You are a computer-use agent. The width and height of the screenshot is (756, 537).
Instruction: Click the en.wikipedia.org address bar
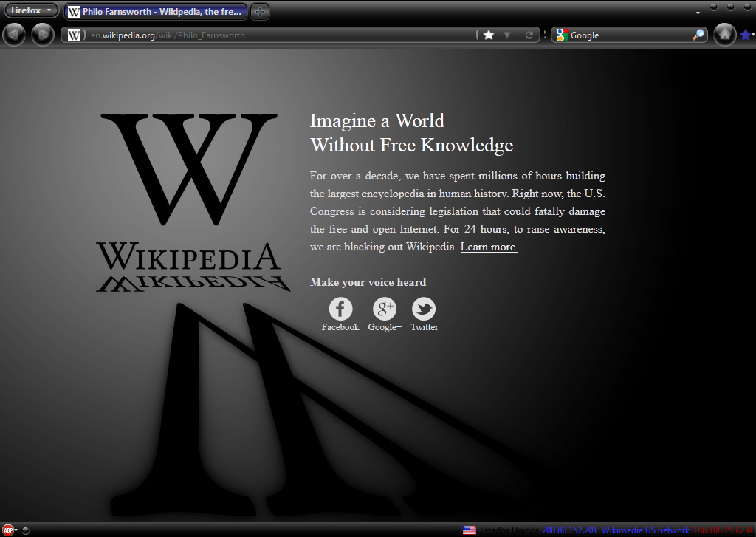tap(281, 35)
